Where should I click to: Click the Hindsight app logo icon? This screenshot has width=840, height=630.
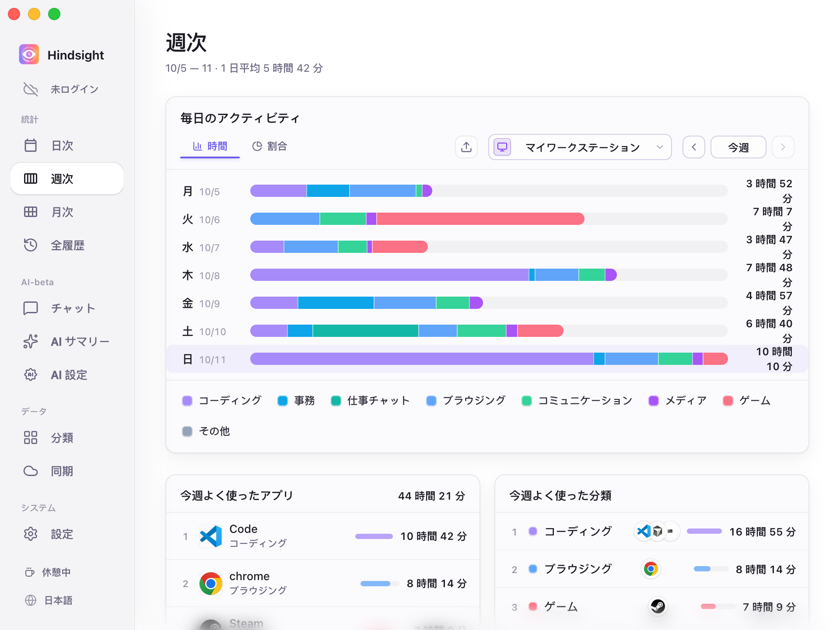pyautogui.click(x=29, y=55)
